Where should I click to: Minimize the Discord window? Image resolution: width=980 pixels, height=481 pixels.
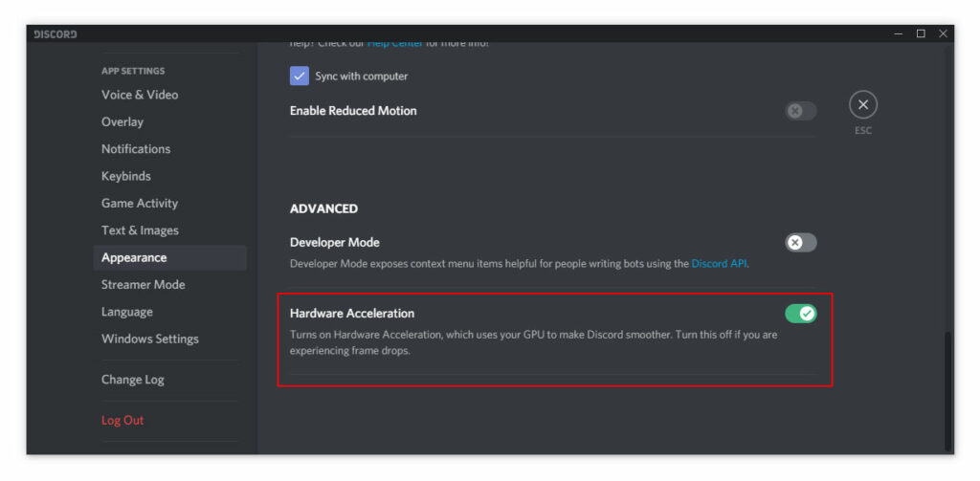pos(898,33)
